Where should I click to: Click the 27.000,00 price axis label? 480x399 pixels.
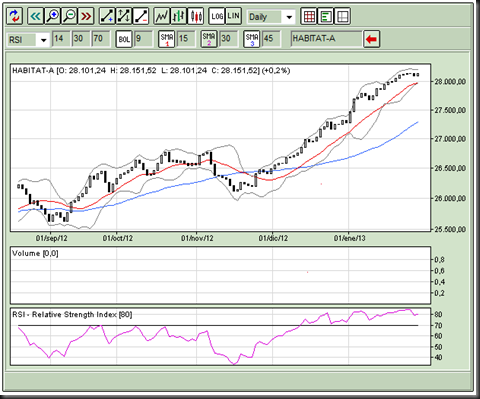pos(450,139)
